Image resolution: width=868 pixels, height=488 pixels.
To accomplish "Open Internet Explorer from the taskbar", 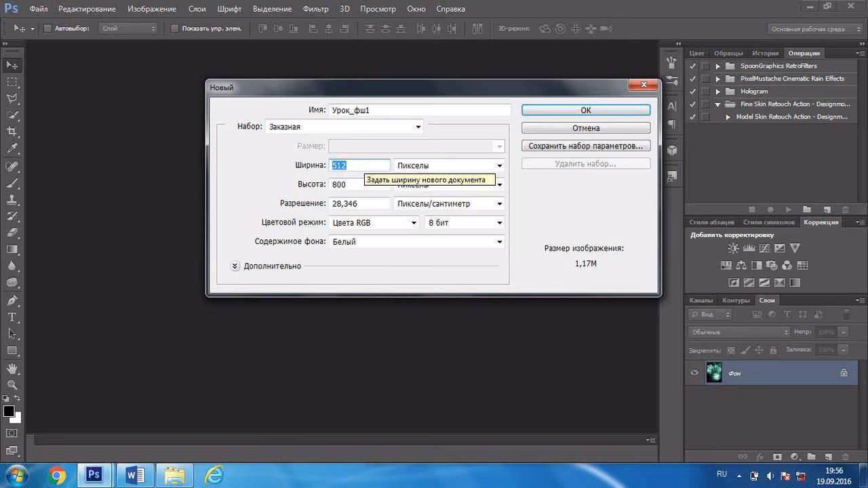I will point(214,475).
